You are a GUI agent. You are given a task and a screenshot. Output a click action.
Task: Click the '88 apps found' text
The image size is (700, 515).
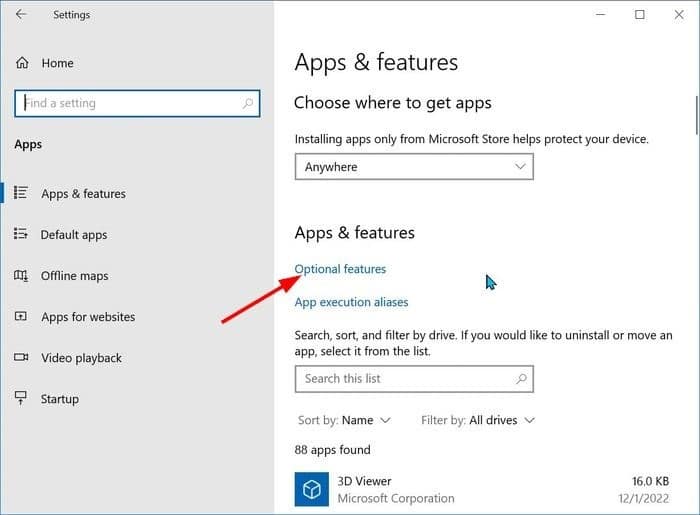[333, 450]
